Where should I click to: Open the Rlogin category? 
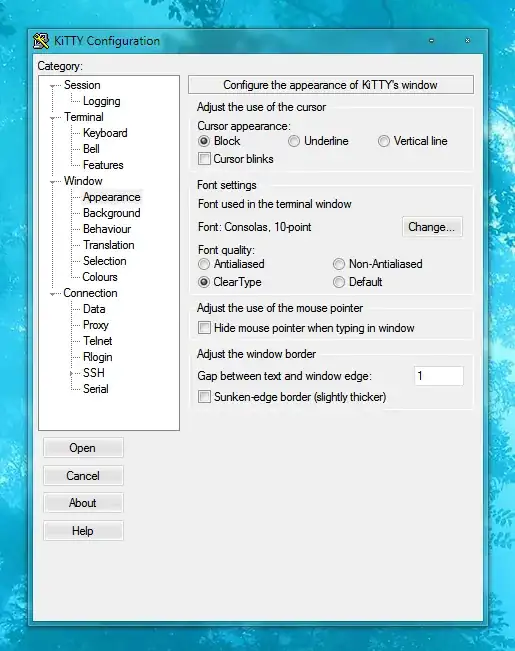coord(98,357)
